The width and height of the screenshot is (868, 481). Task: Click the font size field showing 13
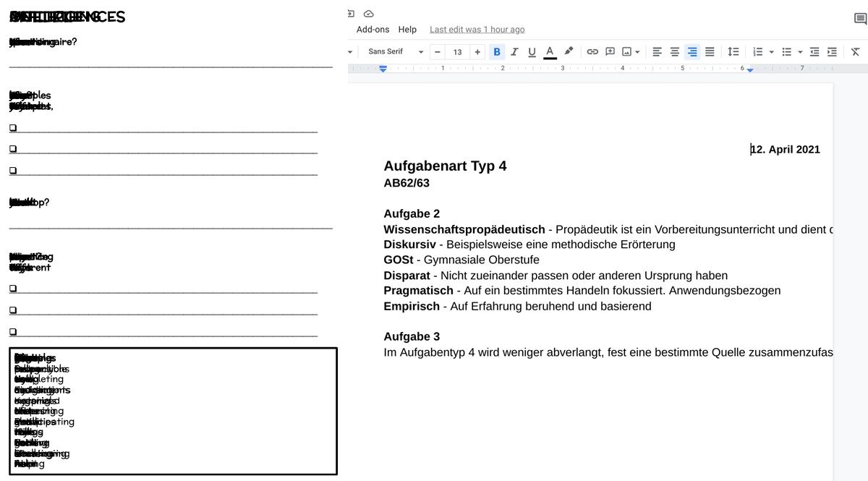(x=457, y=52)
